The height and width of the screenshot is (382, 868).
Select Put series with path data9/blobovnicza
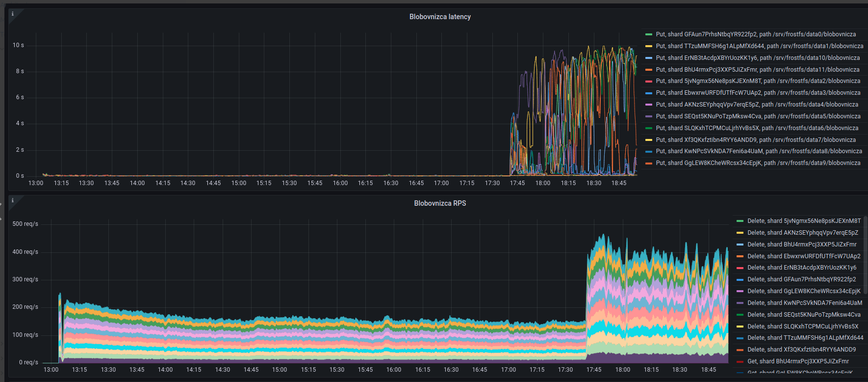[758, 163]
